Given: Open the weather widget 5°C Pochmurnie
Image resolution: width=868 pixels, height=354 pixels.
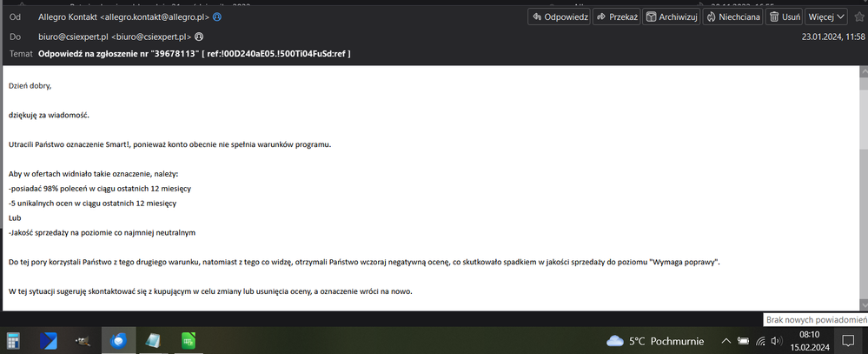Looking at the screenshot, I should coord(655,341).
